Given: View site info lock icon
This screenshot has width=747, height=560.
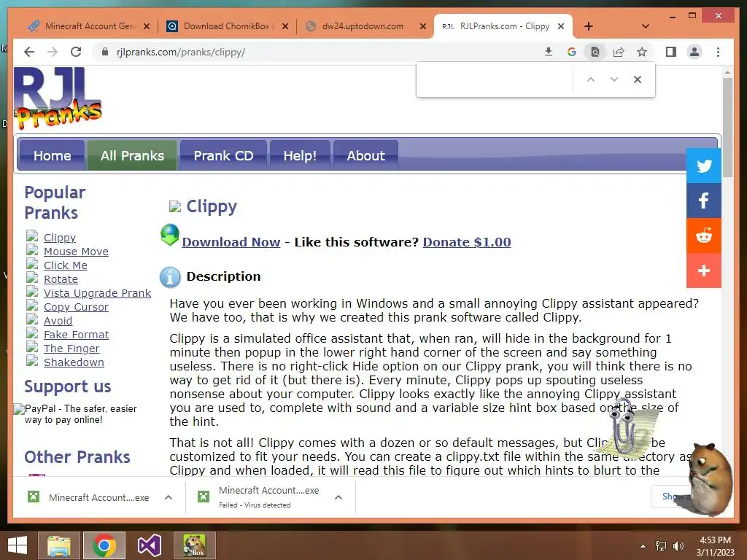Looking at the screenshot, I should pyautogui.click(x=105, y=52).
